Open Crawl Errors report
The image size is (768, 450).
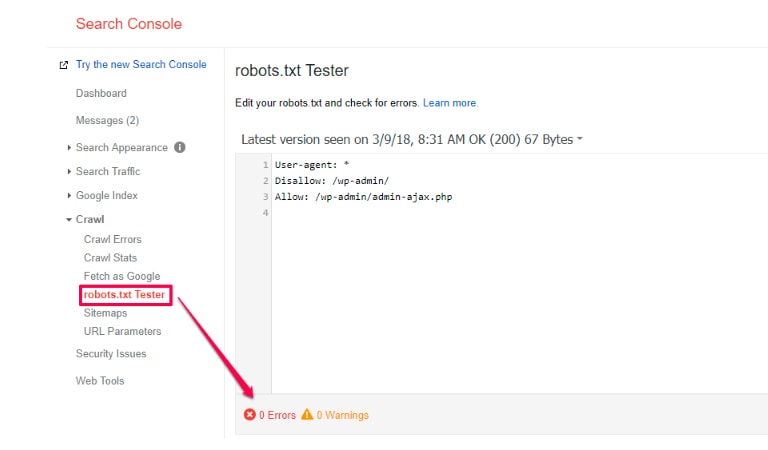113,239
